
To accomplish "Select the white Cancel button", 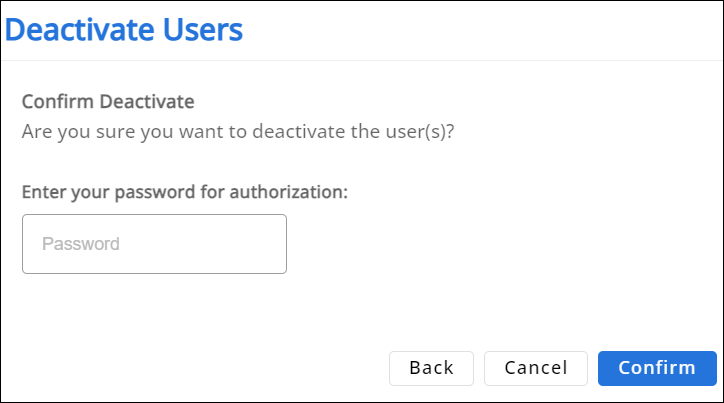I will click(x=536, y=368).
